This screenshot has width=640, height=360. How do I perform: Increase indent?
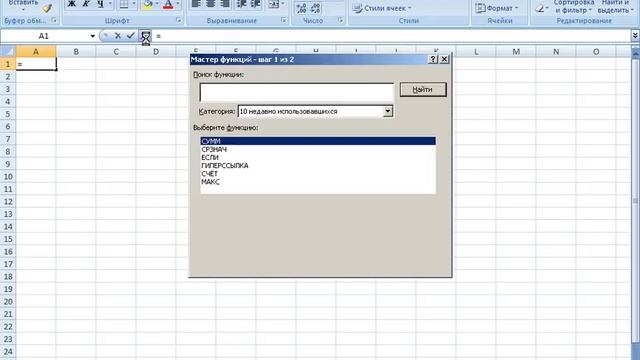256,4
